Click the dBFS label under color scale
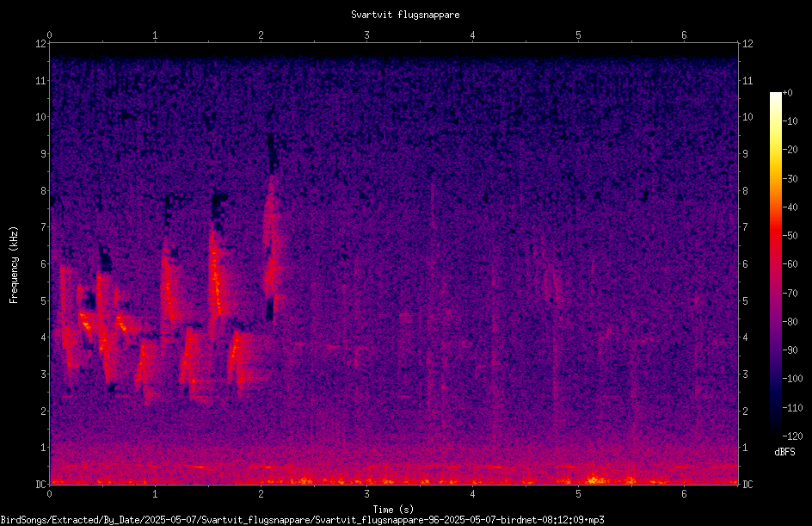The width and height of the screenshot is (812, 526). pos(784,452)
